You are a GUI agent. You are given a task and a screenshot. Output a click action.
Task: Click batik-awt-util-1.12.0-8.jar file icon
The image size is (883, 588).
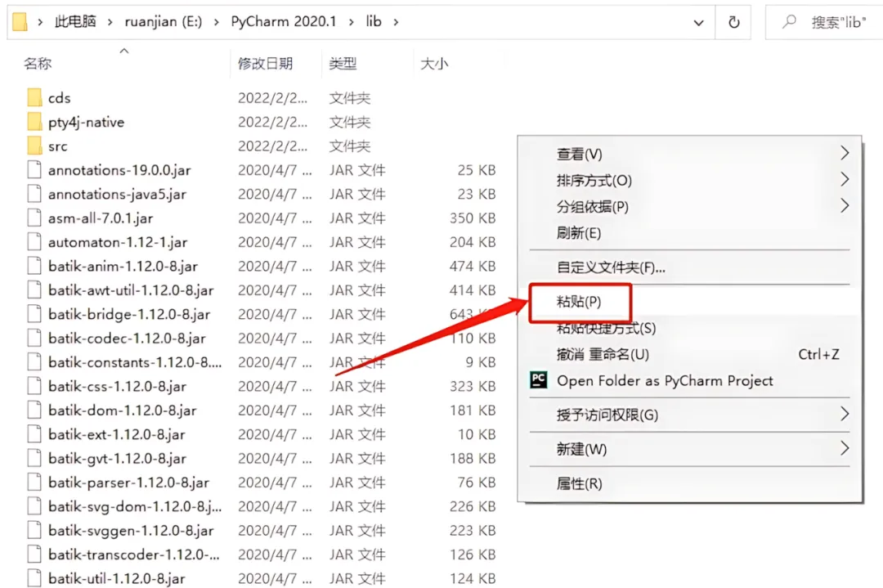click(x=34, y=290)
